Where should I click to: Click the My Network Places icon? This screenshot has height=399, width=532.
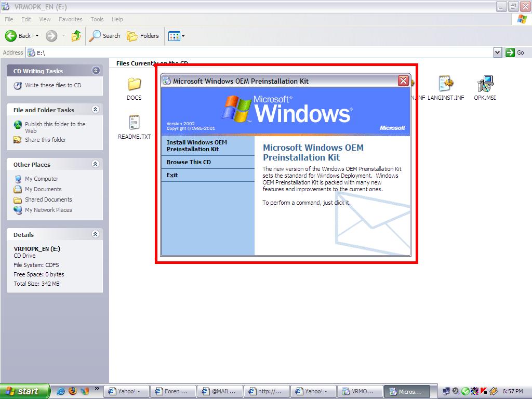(18, 210)
